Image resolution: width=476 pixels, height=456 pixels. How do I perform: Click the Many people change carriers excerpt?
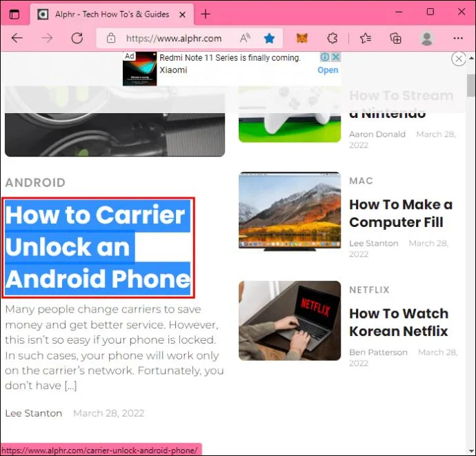[x=115, y=347]
